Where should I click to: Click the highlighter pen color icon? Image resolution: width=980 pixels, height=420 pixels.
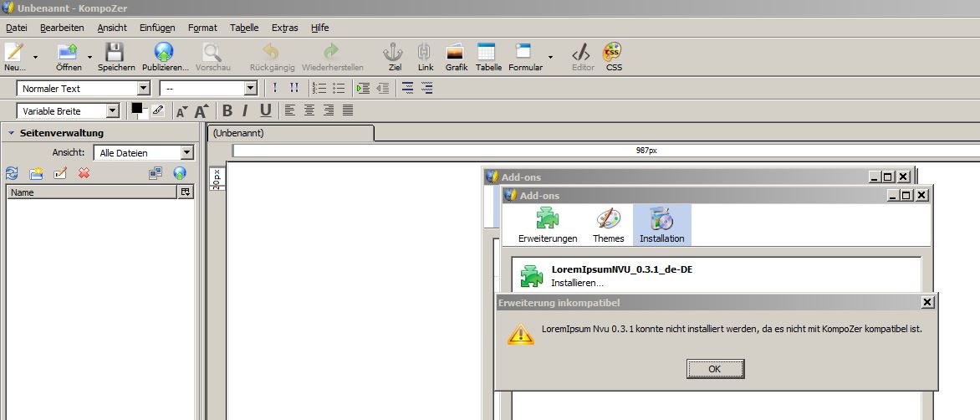coord(158,110)
